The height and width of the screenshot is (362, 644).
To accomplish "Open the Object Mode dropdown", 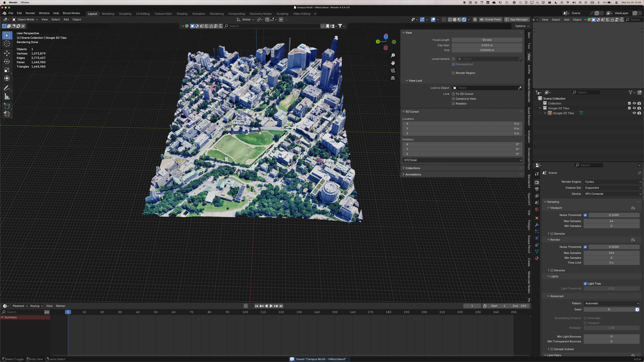I will click(x=25, y=19).
